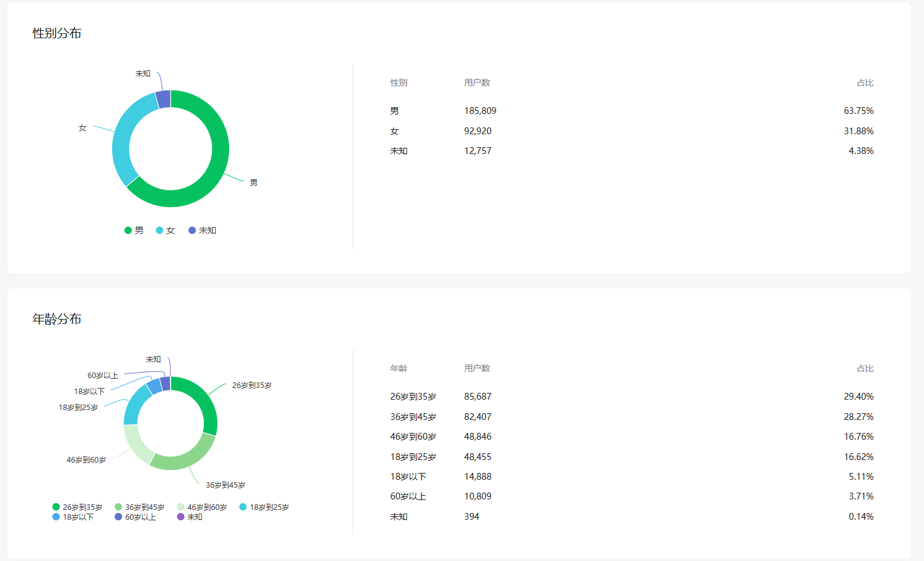Click the 年龄分布 section title

(57, 319)
